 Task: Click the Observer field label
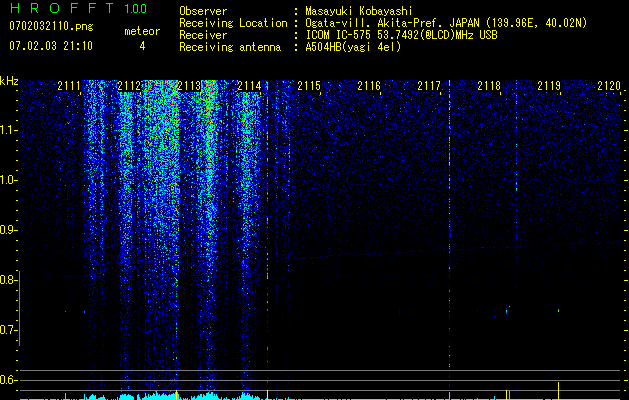[x=203, y=11]
